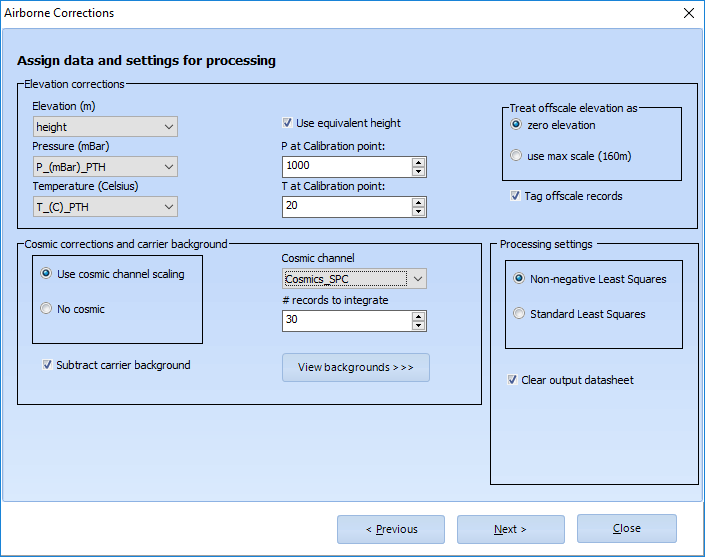Click the View backgrounds button
This screenshot has height=557, width=705.
[x=355, y=367]
